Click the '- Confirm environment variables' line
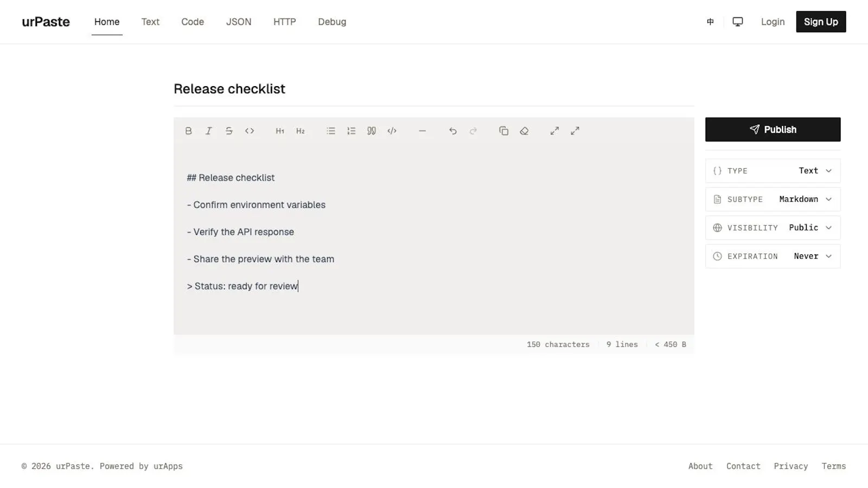868x488 pixels. [256, 205]
